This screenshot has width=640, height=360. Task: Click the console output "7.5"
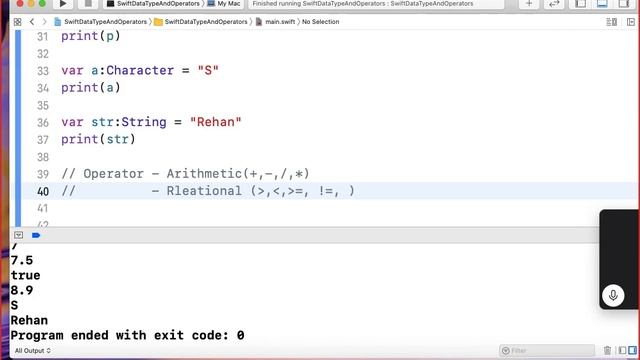point(22,260)
